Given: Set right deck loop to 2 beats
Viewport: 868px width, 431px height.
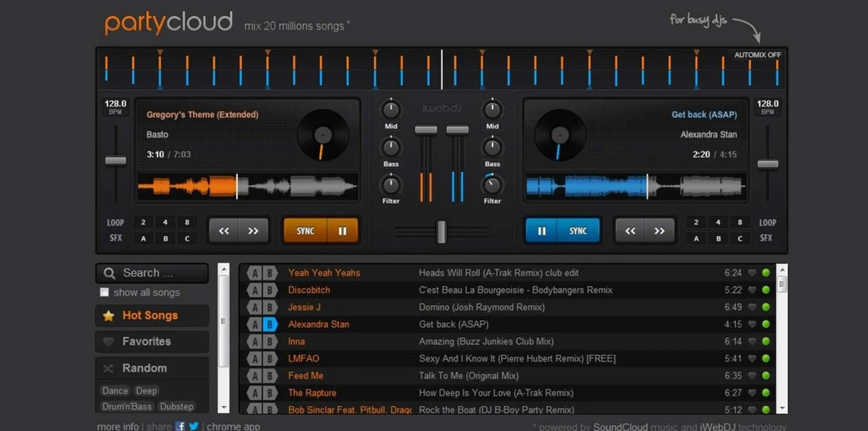Looking at the screenshot, I should pos(696,222).
